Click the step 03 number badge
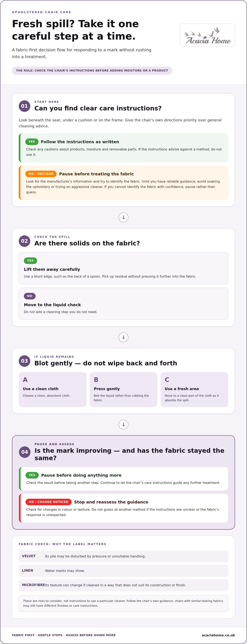 pyautogui.click(x=24, y=361)
